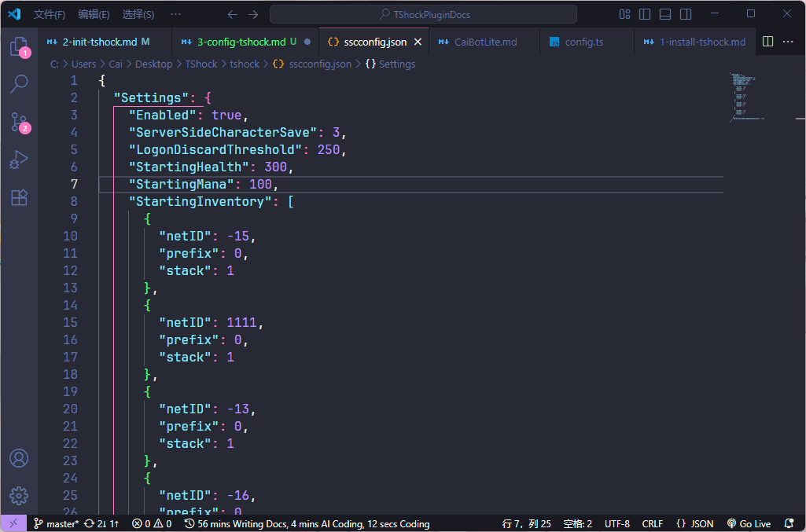Click the "StartingInventory" key
Screen dimensions: 806x532
point(201,202)
